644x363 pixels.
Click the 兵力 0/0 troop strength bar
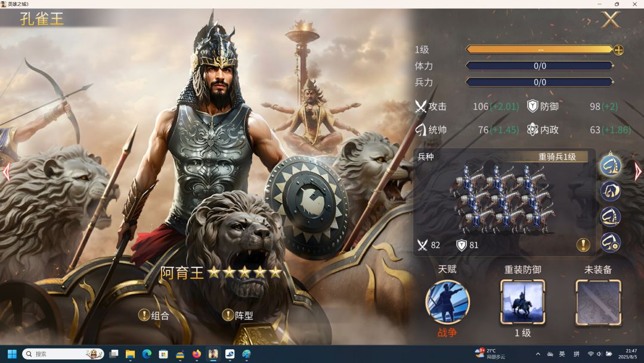tap(539, 82)
